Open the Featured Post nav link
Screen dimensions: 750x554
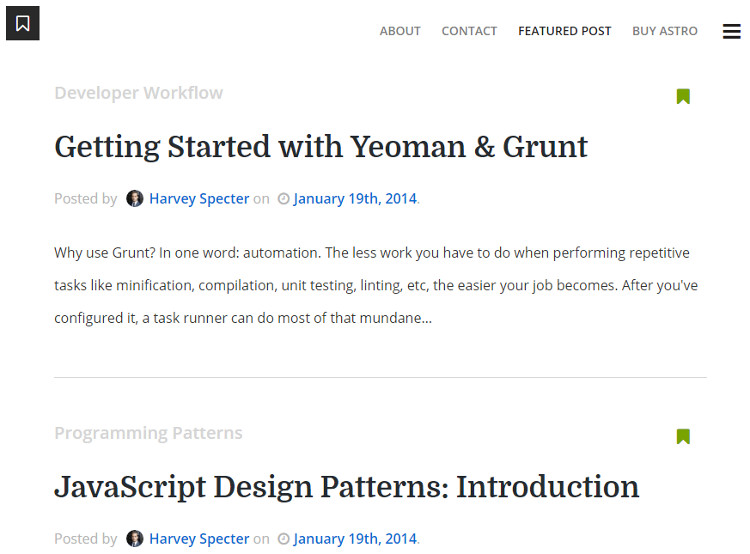[x=564, y=31]
